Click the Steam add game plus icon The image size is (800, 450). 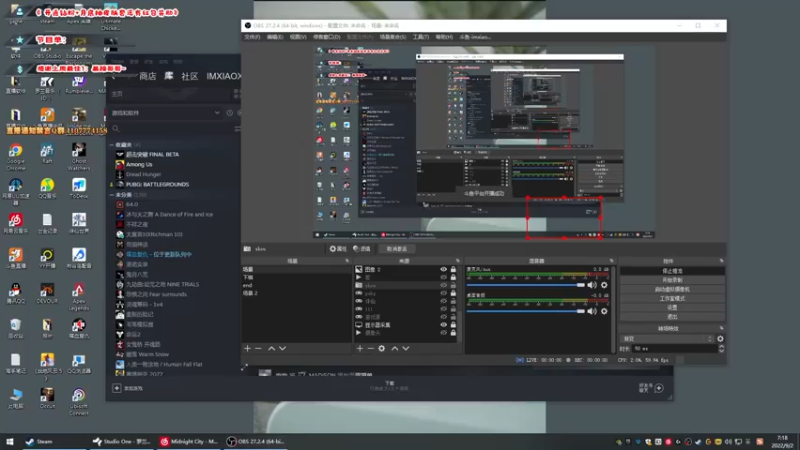pos(117,388)
